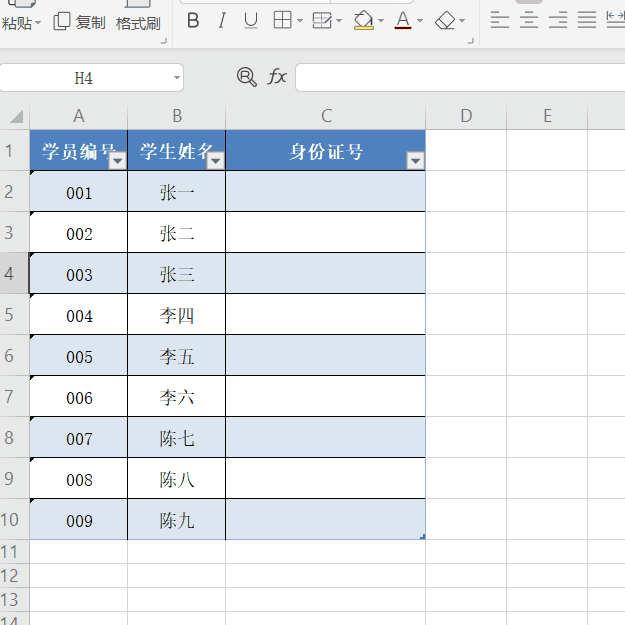Click the Name Box showing H4

84,78
